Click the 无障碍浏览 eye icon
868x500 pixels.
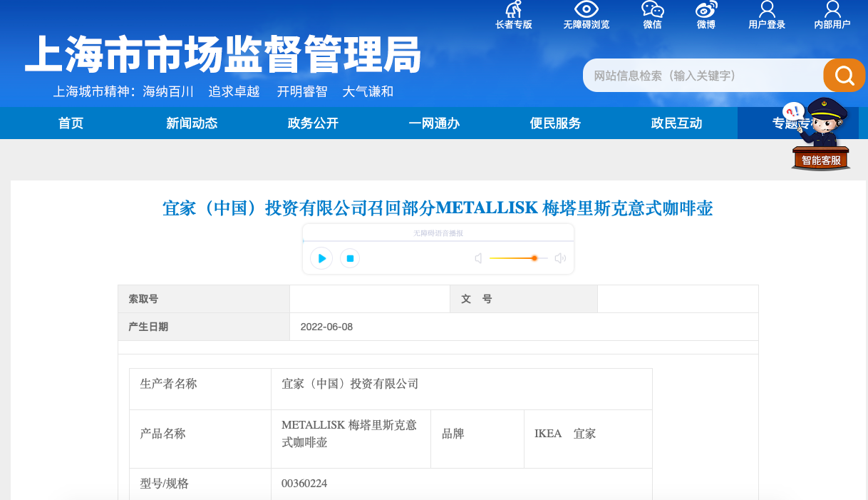(x=586, y=9)
